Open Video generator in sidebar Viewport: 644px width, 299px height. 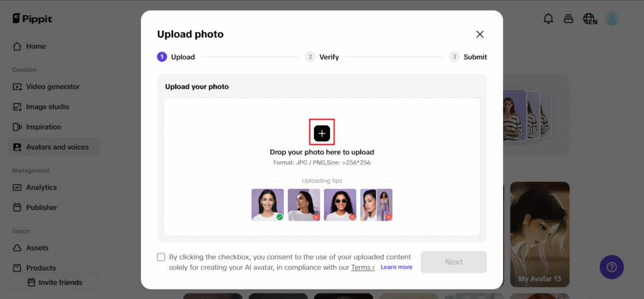point(54,87)
